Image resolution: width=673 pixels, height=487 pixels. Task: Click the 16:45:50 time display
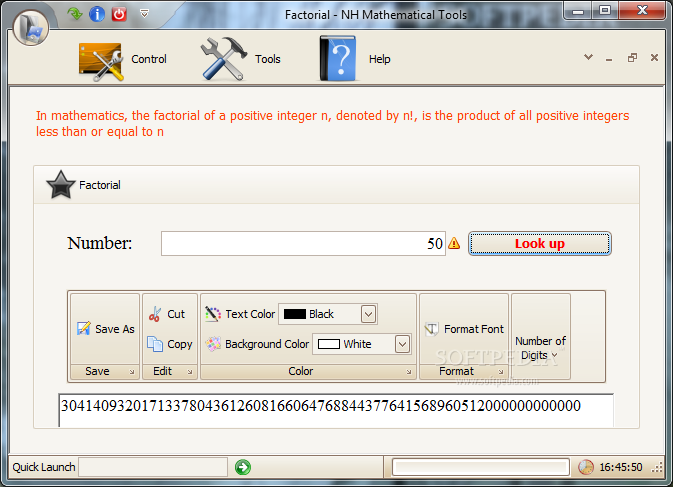(x=621, y=467)
